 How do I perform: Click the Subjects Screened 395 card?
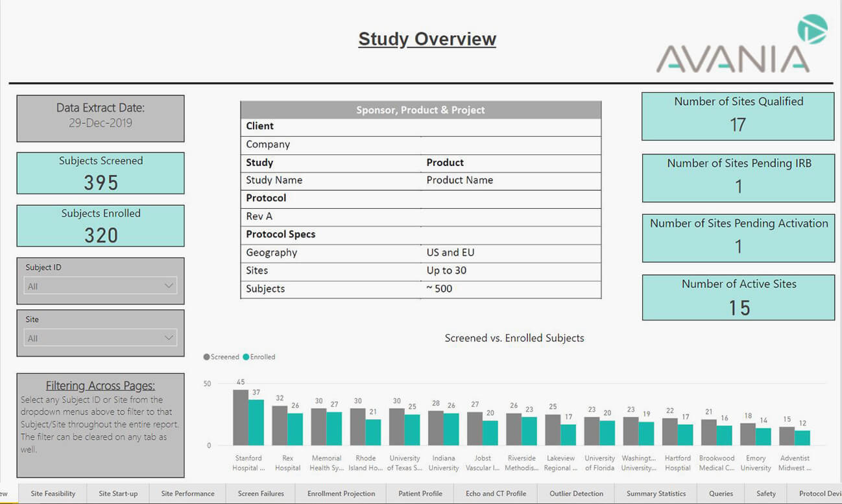click(101, 173)
